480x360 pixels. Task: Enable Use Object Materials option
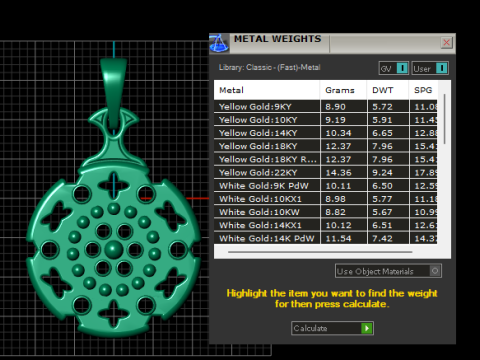click(388, 271)
